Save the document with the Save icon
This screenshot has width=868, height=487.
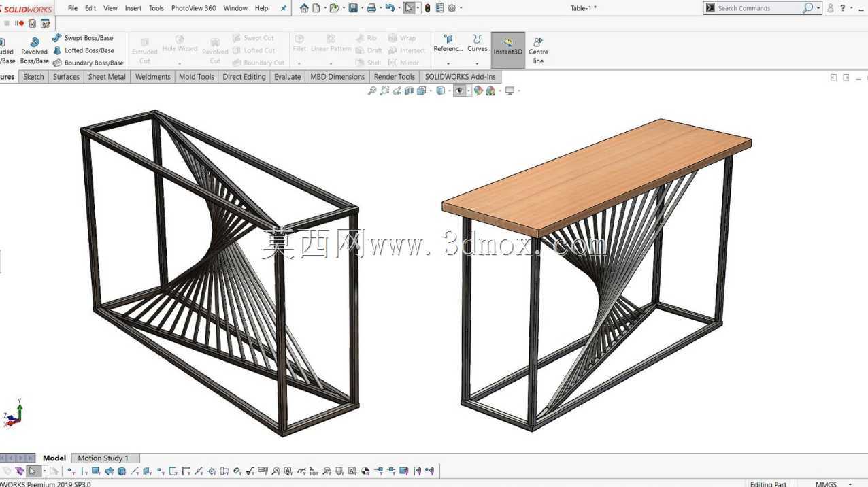pos(352,8)
